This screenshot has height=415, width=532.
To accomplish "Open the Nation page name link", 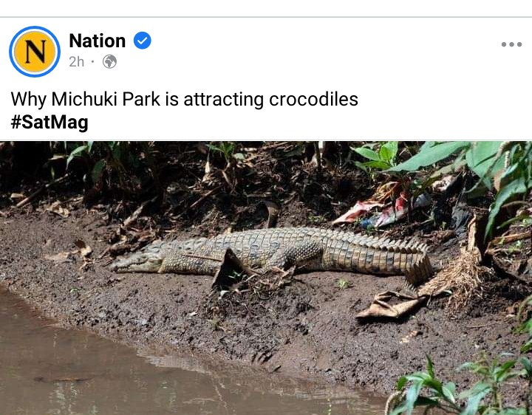I will 98,41.
